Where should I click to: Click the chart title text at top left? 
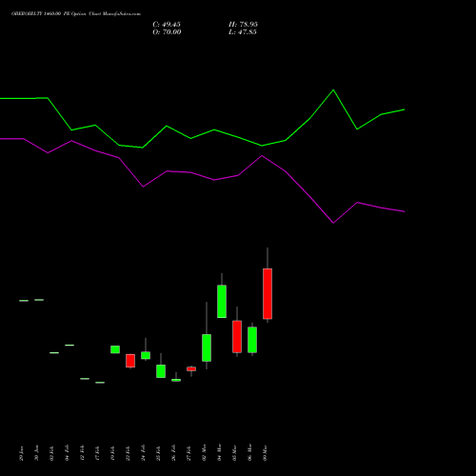pyautogui.click(x=76, y=14)
